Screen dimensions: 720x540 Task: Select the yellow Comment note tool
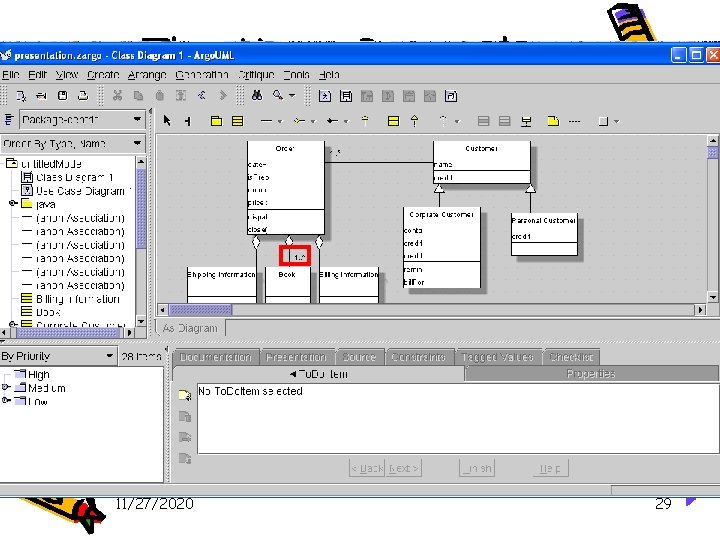coord(553,121)
